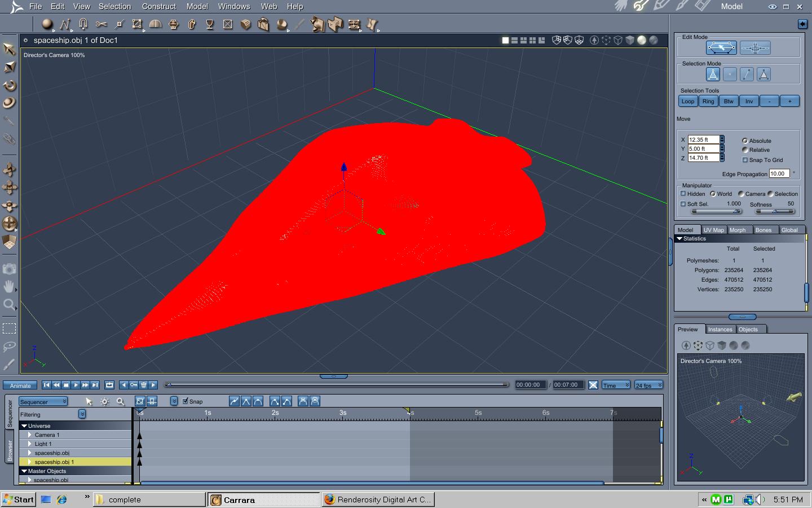This screenshot has width=812, height=508.
Task: Switch to the UV Map tab
Action: [x=713, y=230]
